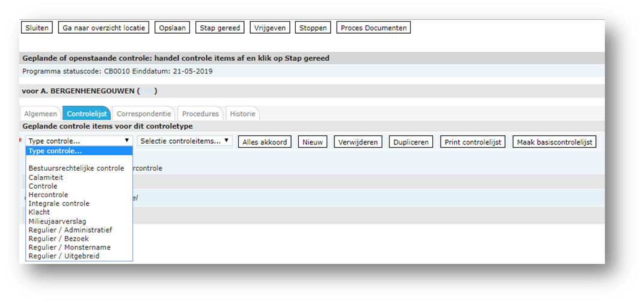
Task: Choose Milieujaarverslag from the list
Action: [57, 221]
